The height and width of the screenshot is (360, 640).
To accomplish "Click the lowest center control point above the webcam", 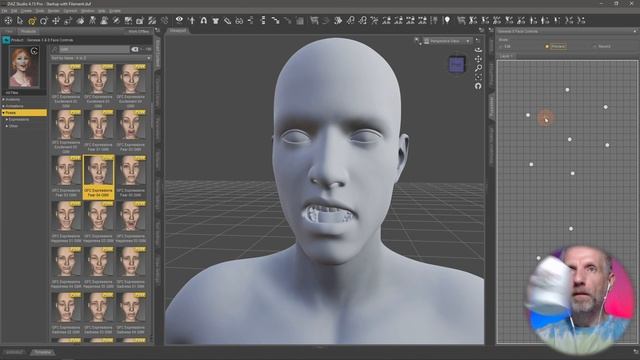I will point(571,229).
